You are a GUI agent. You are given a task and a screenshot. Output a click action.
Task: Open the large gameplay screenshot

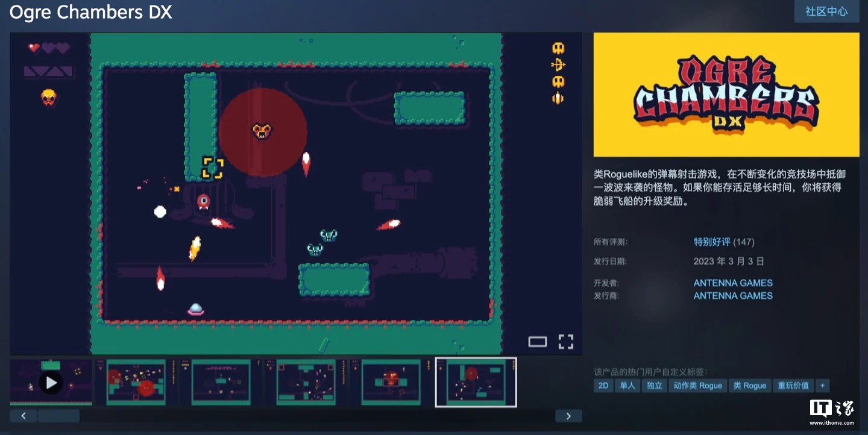[x=296, y=193]
